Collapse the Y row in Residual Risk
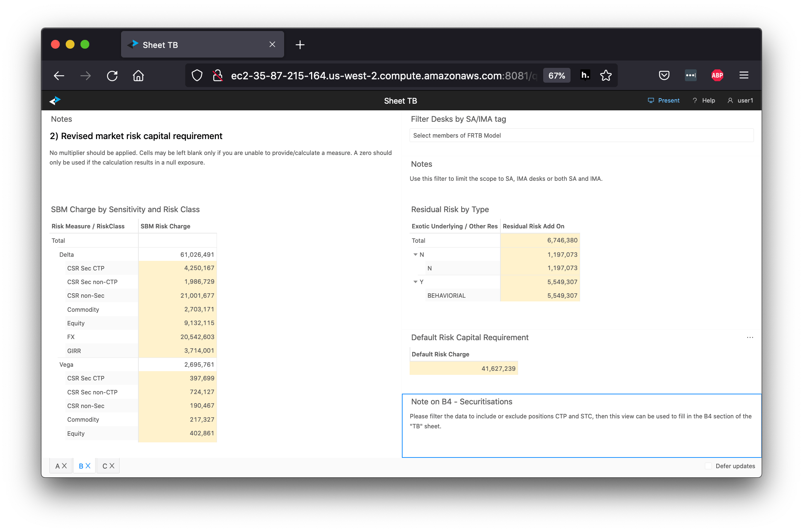This screenshot has height=532, width=803. [416, 282]
